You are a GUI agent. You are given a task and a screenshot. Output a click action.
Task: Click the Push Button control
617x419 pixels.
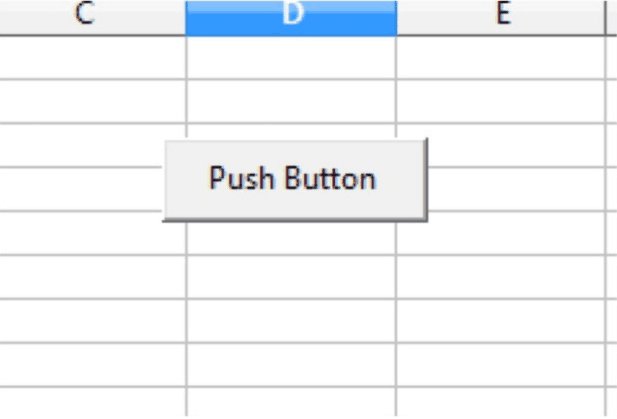[295, 179]
